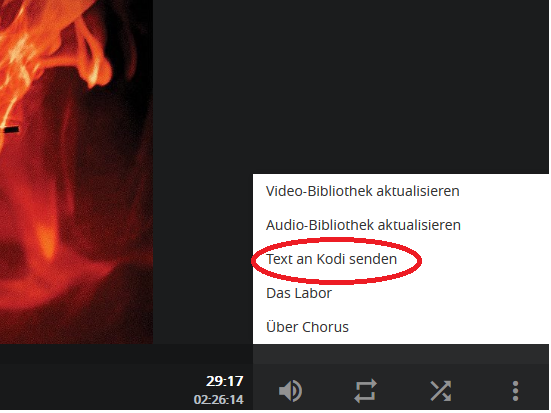The image size is (551, 413).
Task: Click the elapsed time 29:17
Action: [x=225, y=381]
